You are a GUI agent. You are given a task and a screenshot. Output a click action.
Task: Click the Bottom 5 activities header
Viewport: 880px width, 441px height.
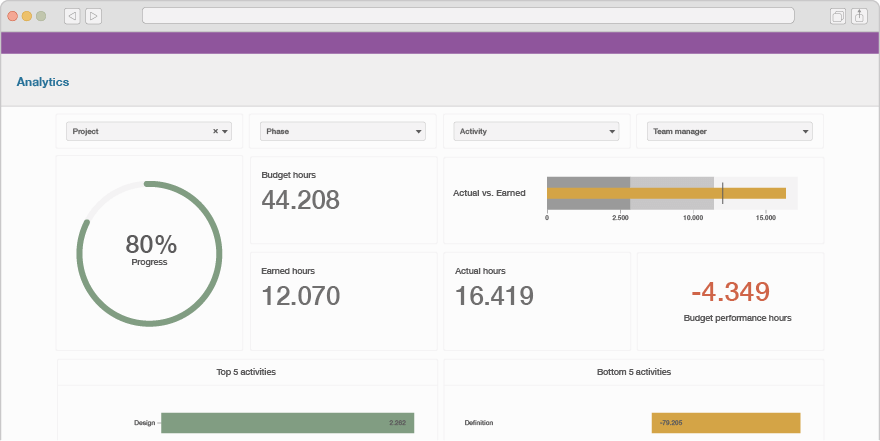(x=634, y=372)
